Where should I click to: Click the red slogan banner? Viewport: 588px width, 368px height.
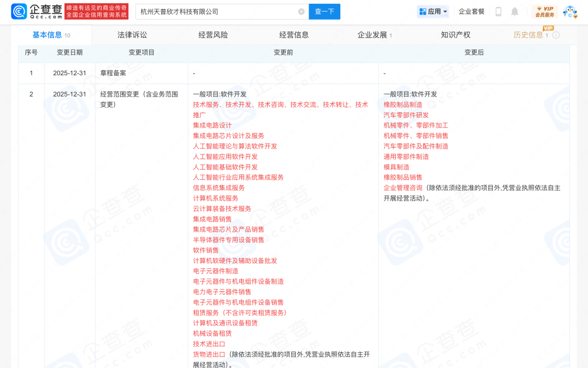pyautogui.click(x=96, y=11)
